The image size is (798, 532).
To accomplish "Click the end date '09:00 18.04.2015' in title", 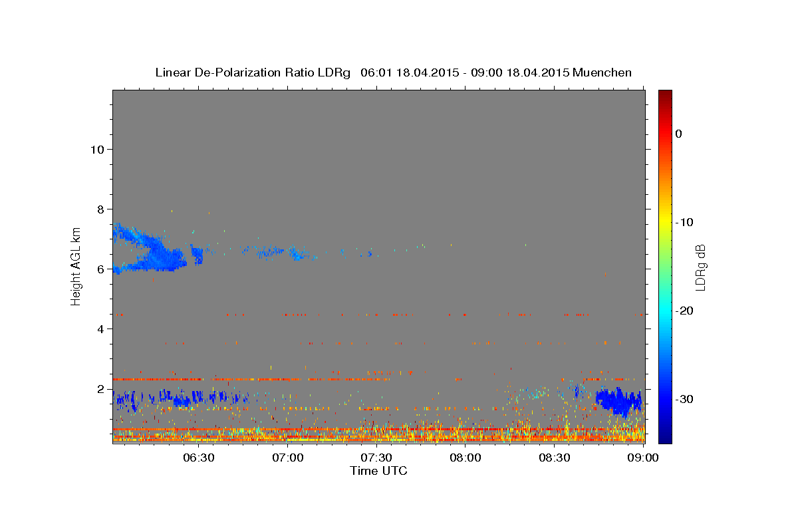I will [520, 72].
